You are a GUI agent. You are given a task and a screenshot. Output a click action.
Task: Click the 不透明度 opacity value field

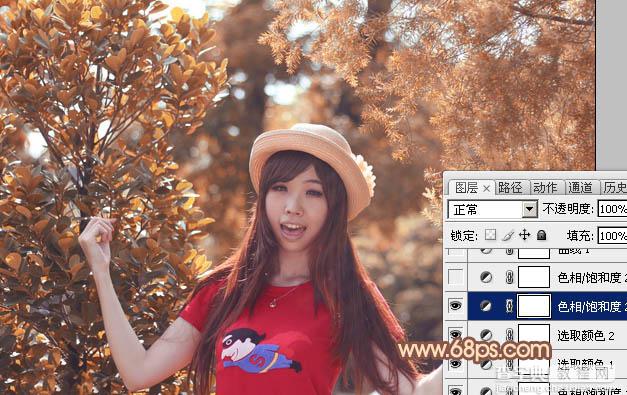pyautogui.click(x=612, y=209)
